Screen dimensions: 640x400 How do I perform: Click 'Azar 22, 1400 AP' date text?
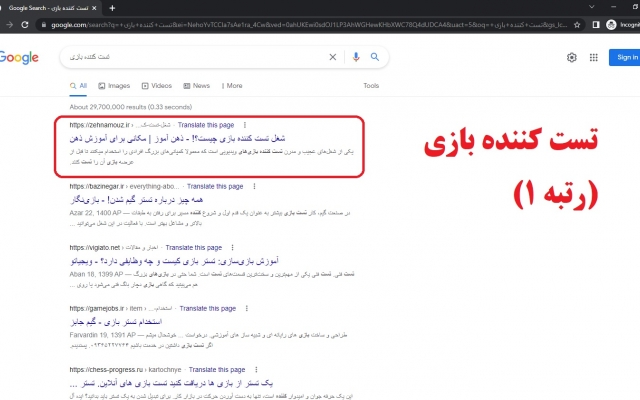96,213
